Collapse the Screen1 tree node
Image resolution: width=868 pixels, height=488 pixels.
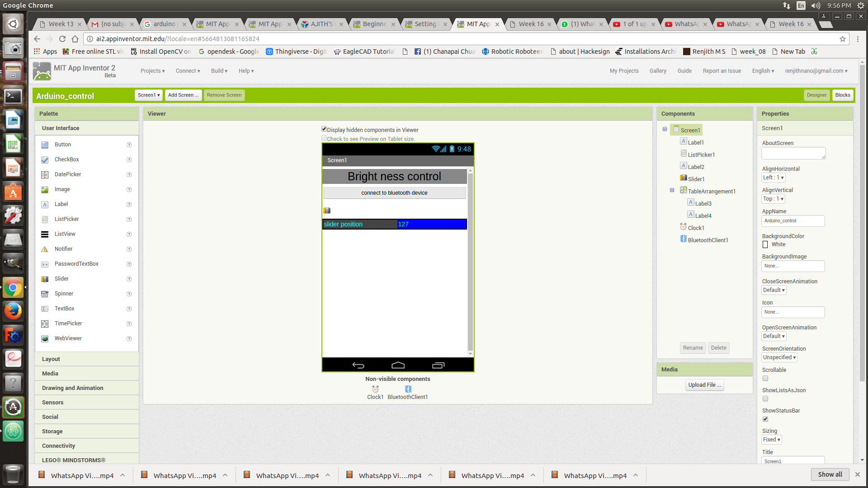coord(665,129)
